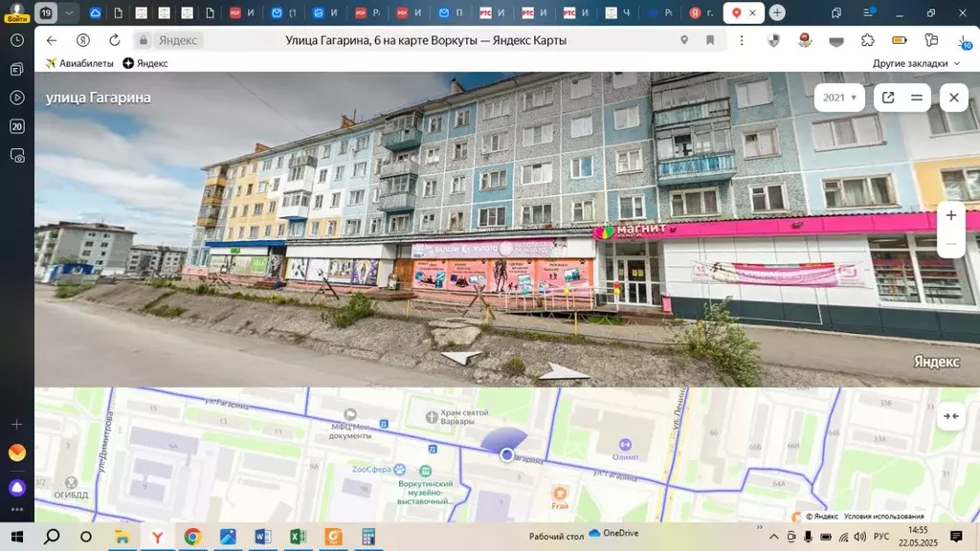Go back with the browser back arrow
This screenshot has width=980, height=551.
point(52,40)
